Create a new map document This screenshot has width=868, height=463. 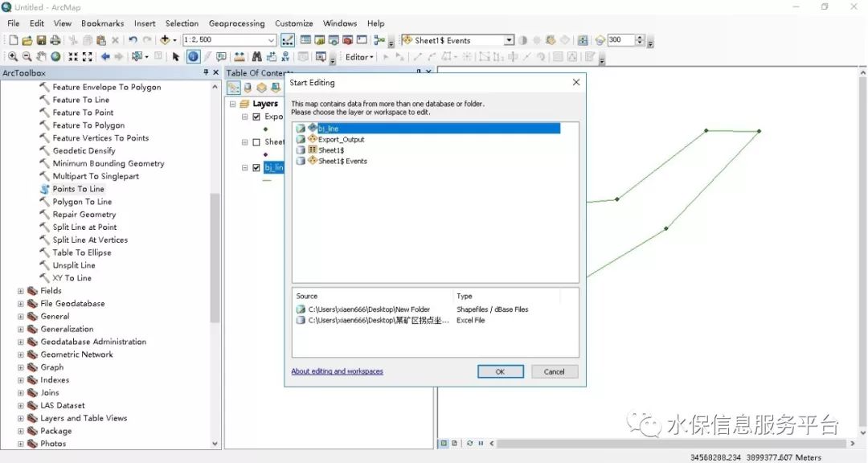click(14, 40)
